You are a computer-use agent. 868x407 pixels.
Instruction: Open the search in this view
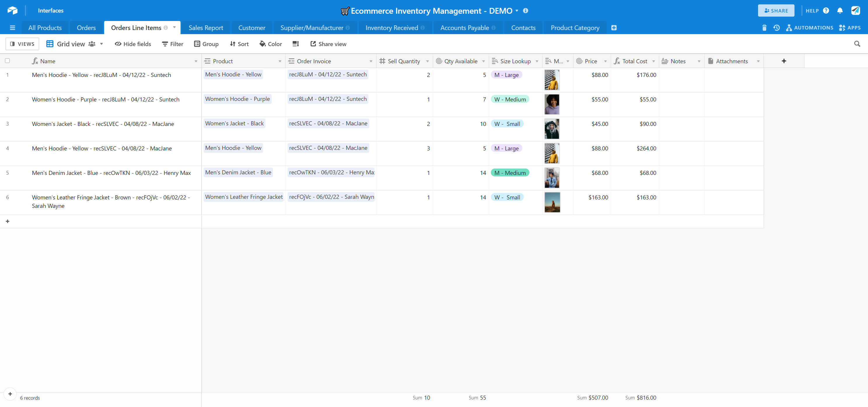pos(857,44)
